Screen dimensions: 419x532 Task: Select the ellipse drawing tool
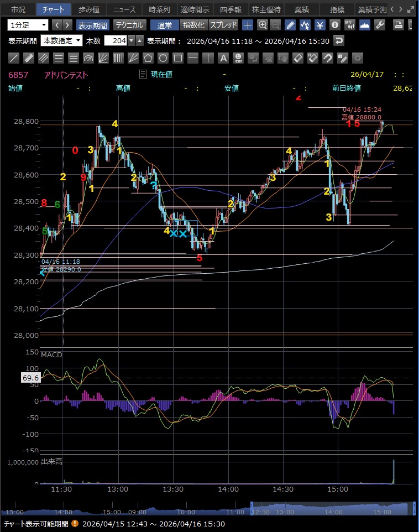[163, 58]
